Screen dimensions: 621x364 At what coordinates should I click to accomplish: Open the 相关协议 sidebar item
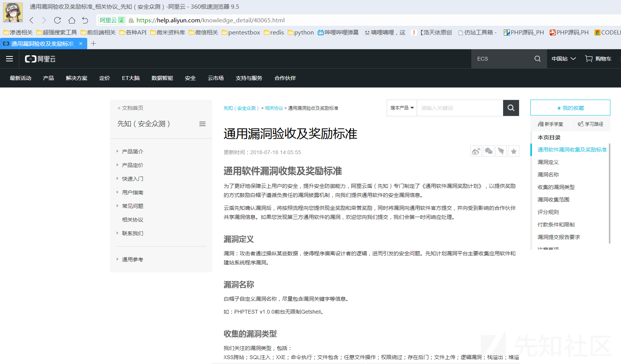pos(133,220)
